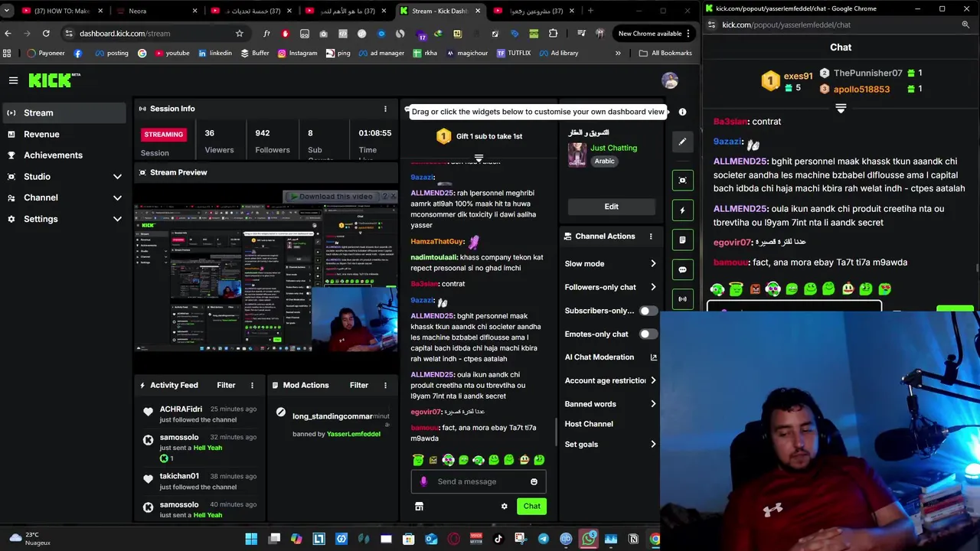The width and height of the screenshot is (980, 551).
Task: Open the chat shop icon
Action: click(419, 507)
